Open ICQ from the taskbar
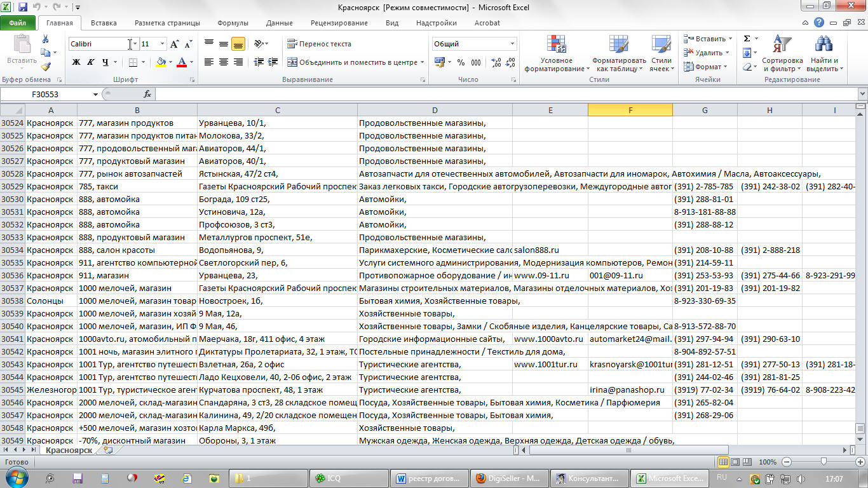868x488 pixels. pyautogui.click(x=349, y=478)
